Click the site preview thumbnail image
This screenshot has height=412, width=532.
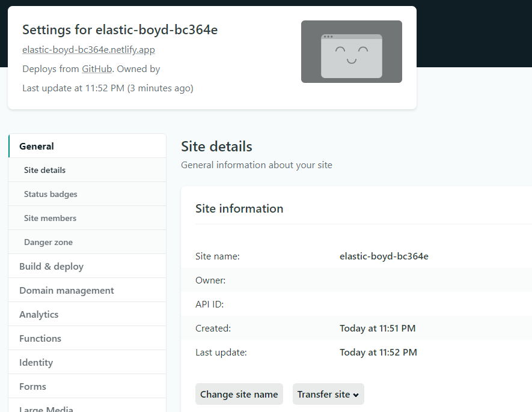(x=351, y=52)
